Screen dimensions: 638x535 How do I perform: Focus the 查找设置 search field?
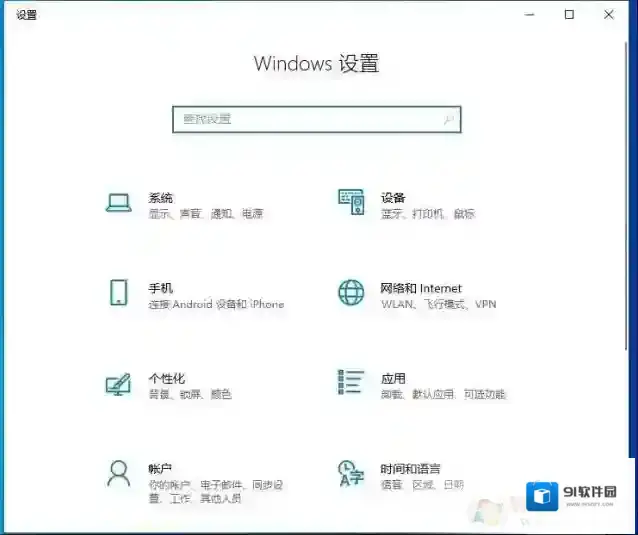pyautogui.click(x=310, y=119)
